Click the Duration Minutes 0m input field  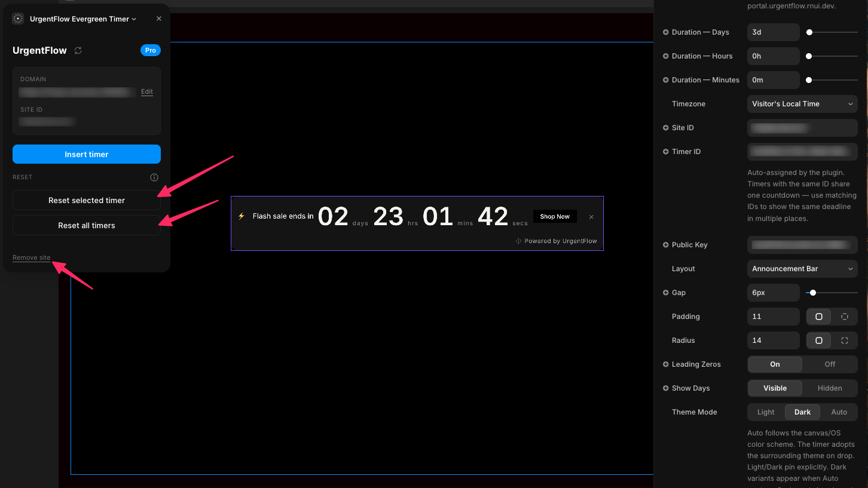pyautogui.click(x=774, y=80)
